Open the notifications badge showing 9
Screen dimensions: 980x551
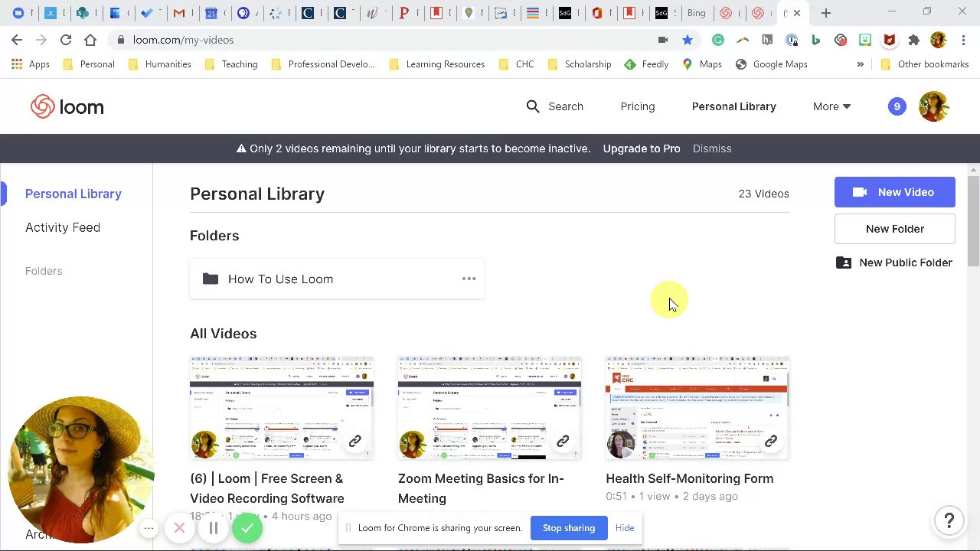[897, 106]
